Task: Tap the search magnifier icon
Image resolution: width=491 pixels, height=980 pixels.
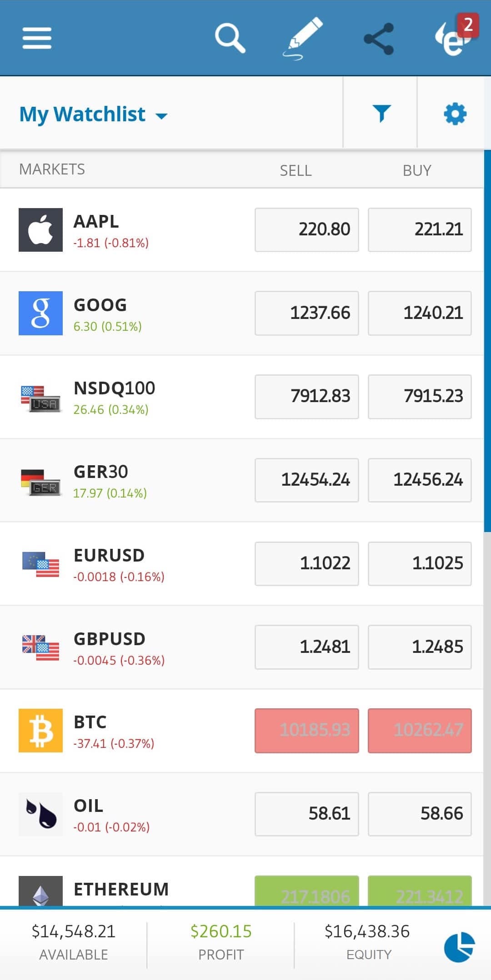Action: click(230, 38)
